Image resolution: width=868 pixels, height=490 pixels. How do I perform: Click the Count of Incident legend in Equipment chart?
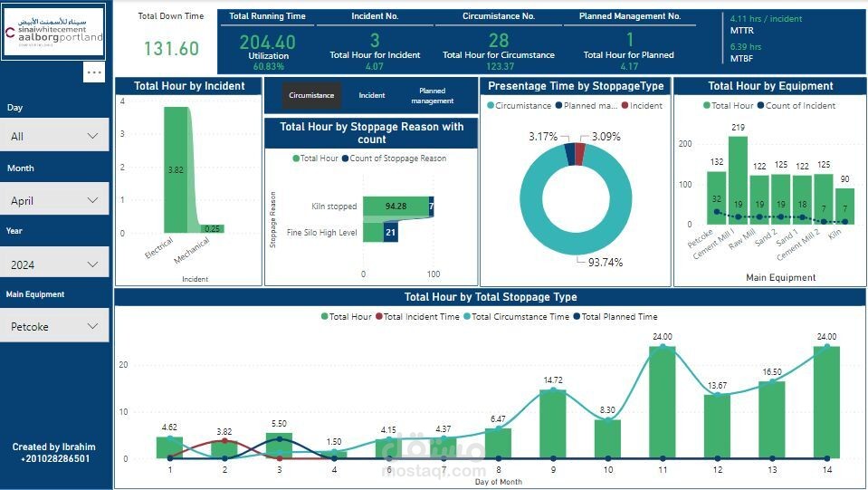coord(796,105)
